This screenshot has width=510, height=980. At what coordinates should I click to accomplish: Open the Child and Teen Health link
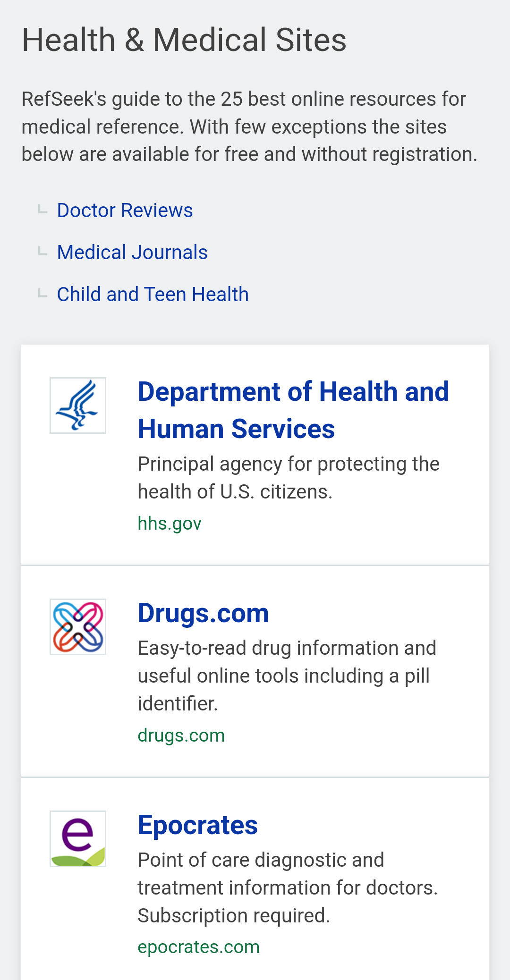coord(153,295)
